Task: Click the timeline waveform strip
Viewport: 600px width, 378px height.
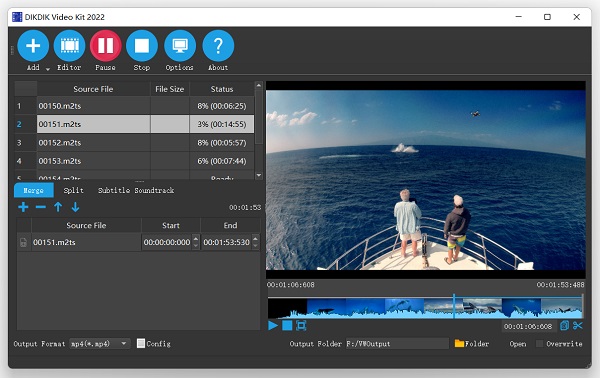Action: pyautogui.click(x=426, y=309)
